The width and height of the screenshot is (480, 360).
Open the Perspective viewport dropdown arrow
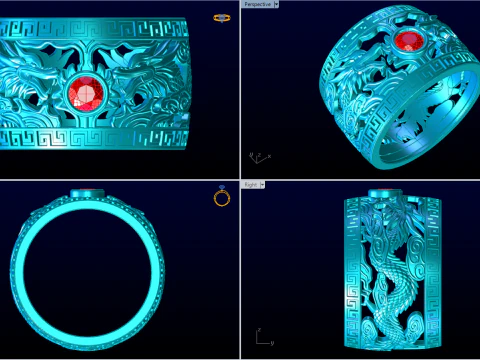[276, 4]
